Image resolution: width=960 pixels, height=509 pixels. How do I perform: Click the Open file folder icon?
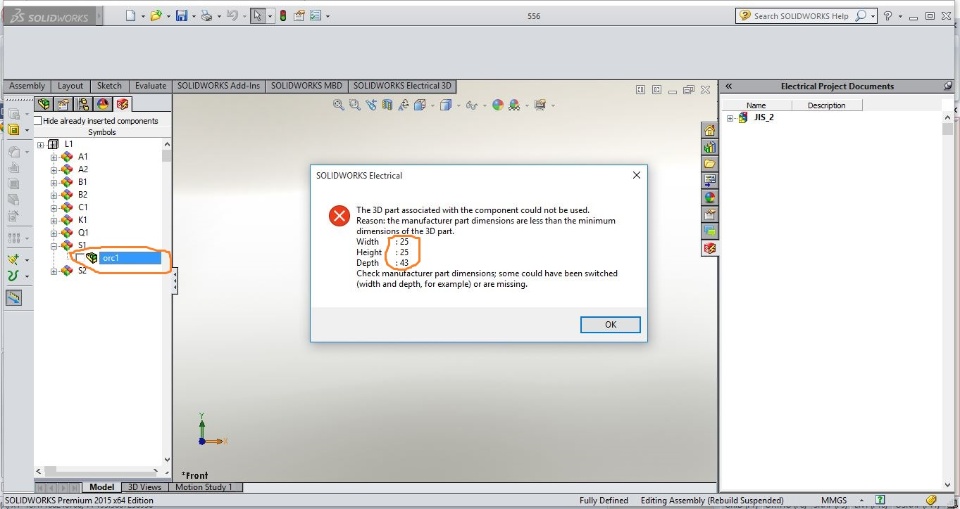tap(156, 16)
